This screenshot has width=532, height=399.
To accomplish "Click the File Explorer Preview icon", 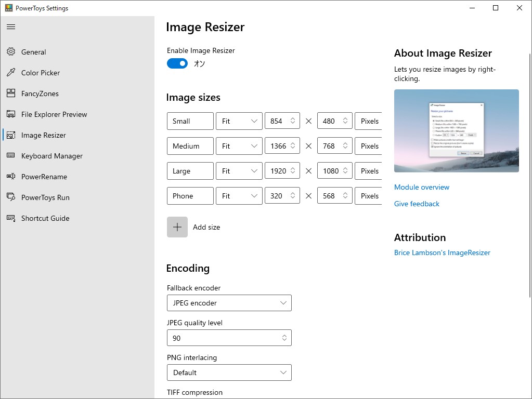I will tap(11, 114).
